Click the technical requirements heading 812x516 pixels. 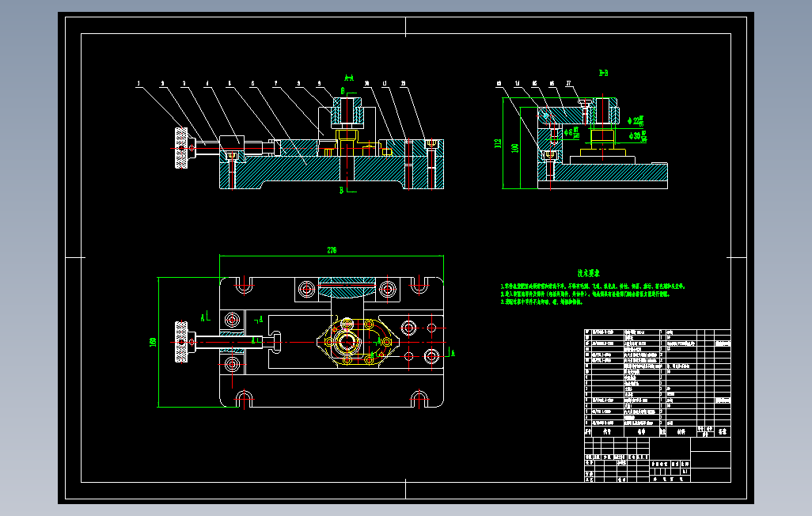589,273
